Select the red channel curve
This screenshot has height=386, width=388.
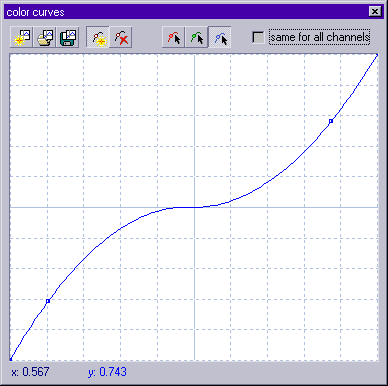click(x=173, y=37)
